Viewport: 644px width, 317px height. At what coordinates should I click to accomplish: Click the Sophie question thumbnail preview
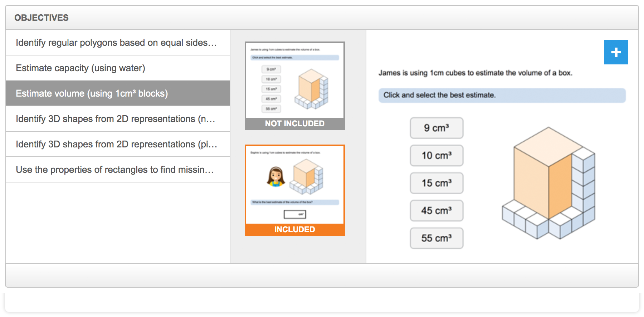(x=294, y=184)
